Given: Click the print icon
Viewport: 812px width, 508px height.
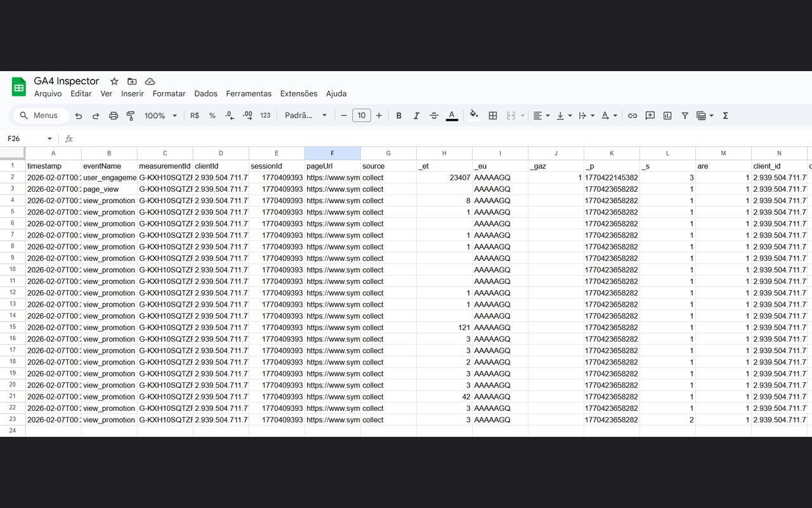Looking at the screenshot, I should 114,116.
